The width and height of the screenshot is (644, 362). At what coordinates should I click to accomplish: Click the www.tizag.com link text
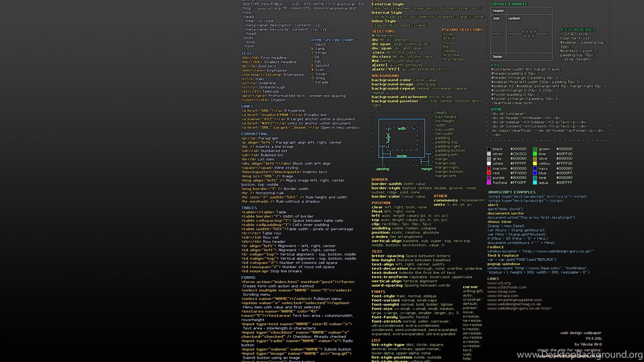(x=502, y=291)
